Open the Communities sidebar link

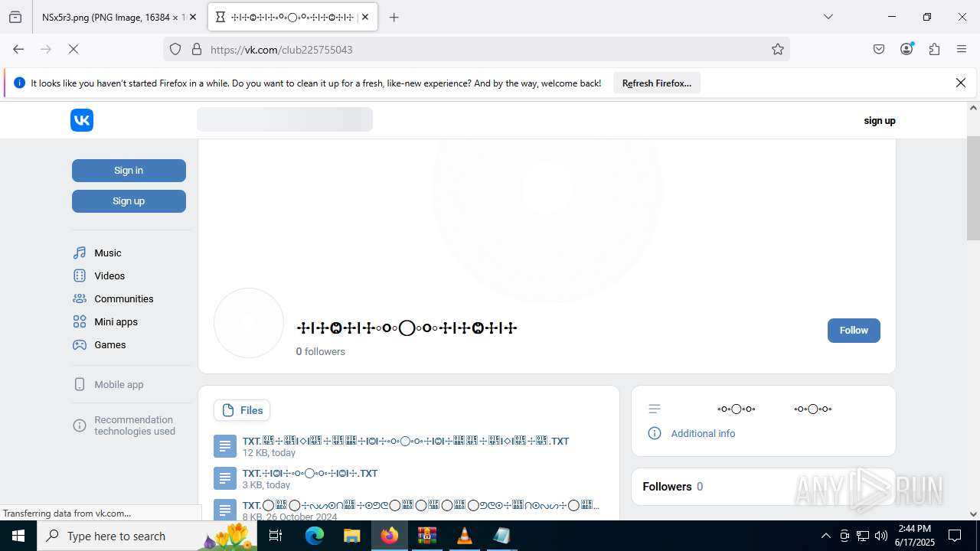pyautogui.click(x=124, y=298)
